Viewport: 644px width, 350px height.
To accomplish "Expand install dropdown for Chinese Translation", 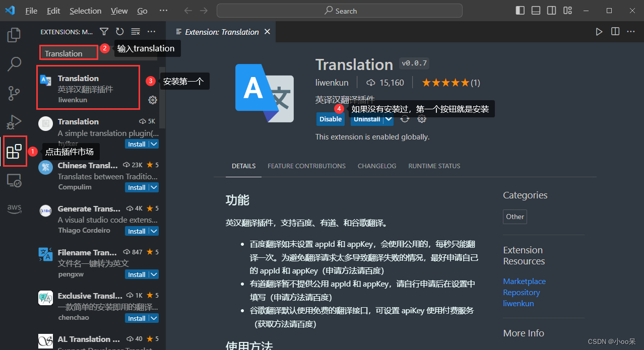I will coord(154,187).
